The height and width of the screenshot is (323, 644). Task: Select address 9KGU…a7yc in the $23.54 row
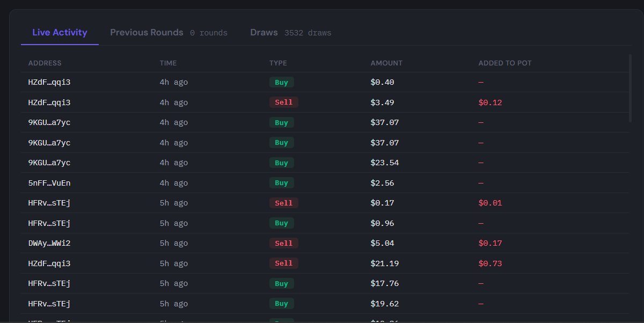click(x=49, y=163)
